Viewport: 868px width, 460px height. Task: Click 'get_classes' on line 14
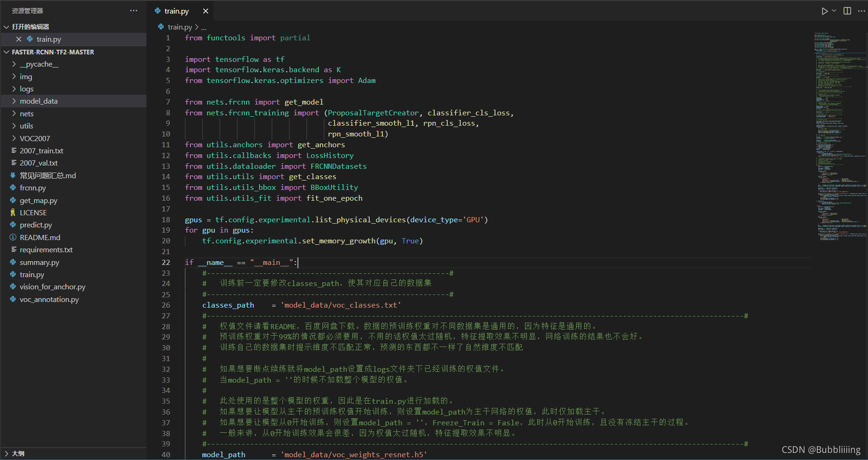tap(312, 177)
